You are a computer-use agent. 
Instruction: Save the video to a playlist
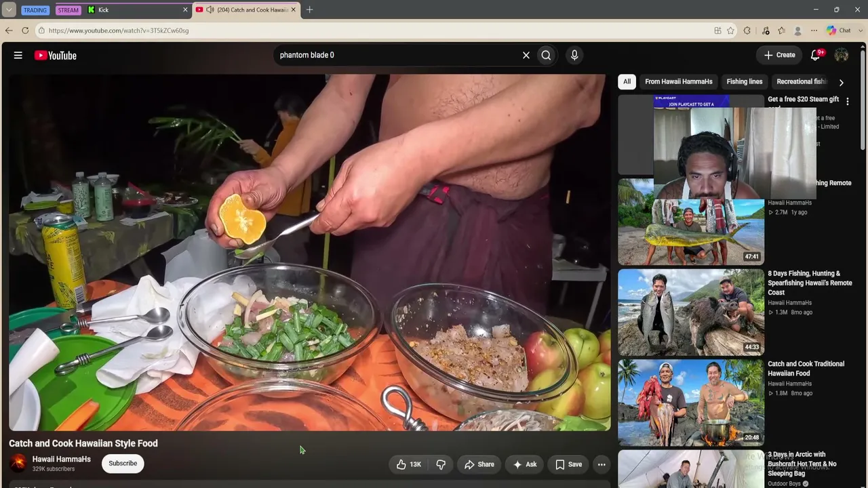[568, 464]
